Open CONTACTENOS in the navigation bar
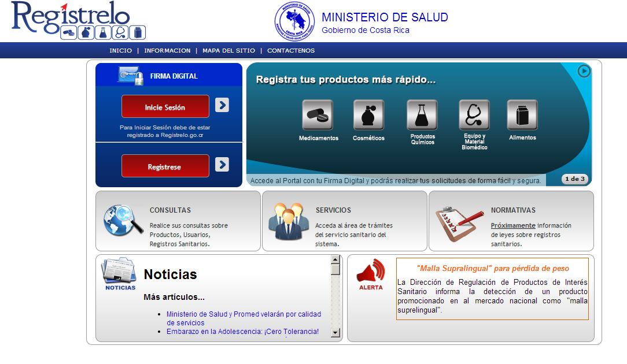This screenshot has width=627, height=364. 291,51
